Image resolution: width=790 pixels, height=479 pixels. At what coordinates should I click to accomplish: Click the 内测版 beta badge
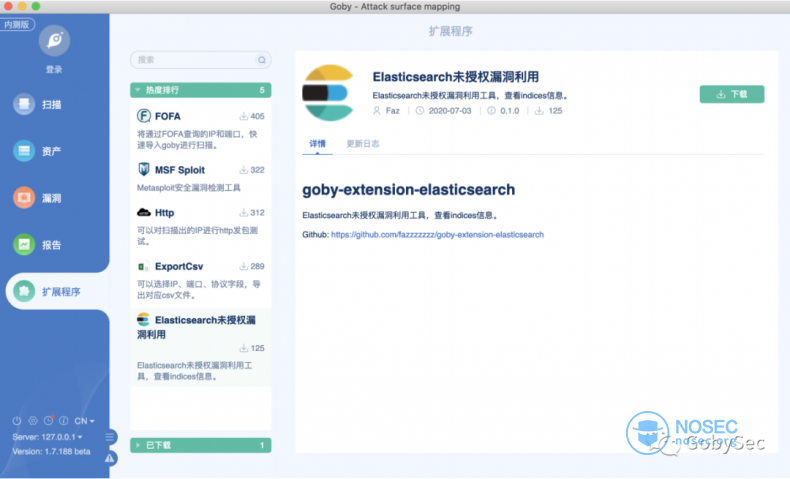click(x=17, y=24)
